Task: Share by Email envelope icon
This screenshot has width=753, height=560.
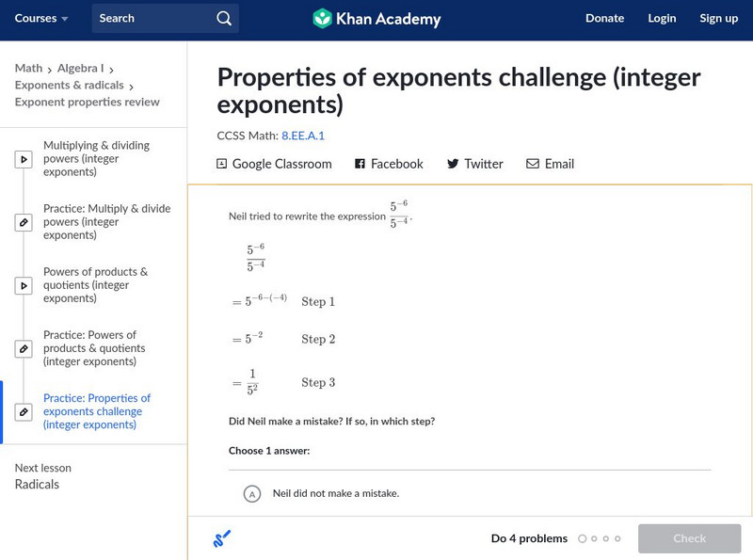Action: 533,164
